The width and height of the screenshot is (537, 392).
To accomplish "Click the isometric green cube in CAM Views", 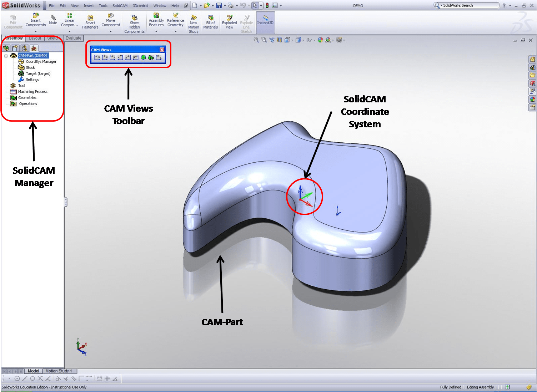I will [143, 57].
